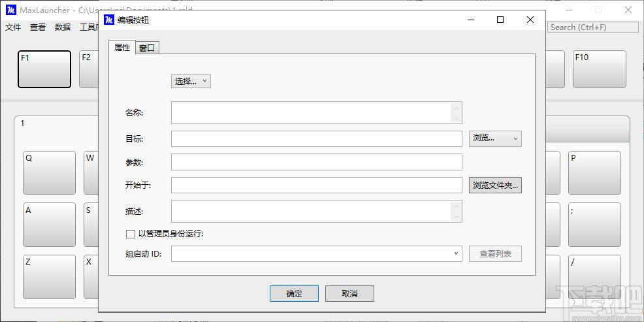Open the 查看 menu in MaxLauncher
Image resolution: width=644 pixels, height=322 pixels.
pos(38,27)
